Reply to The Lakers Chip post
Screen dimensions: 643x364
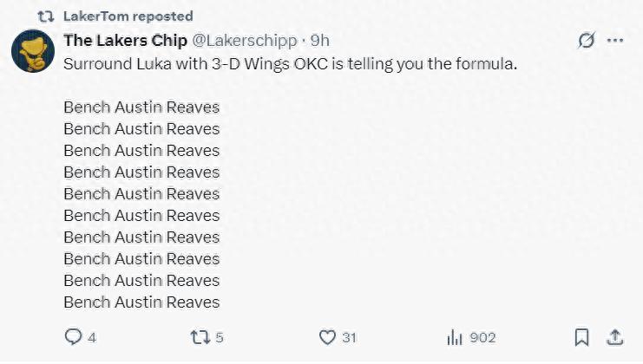tap(74, 337)
